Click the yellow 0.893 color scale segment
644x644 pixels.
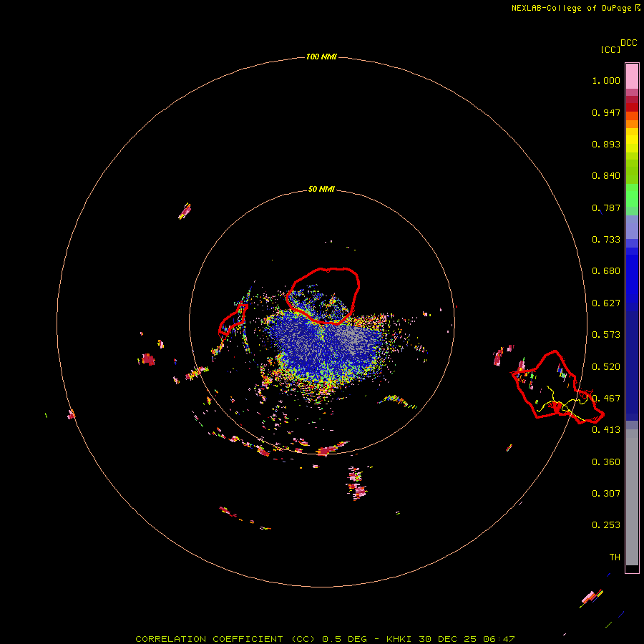point(632,144)
